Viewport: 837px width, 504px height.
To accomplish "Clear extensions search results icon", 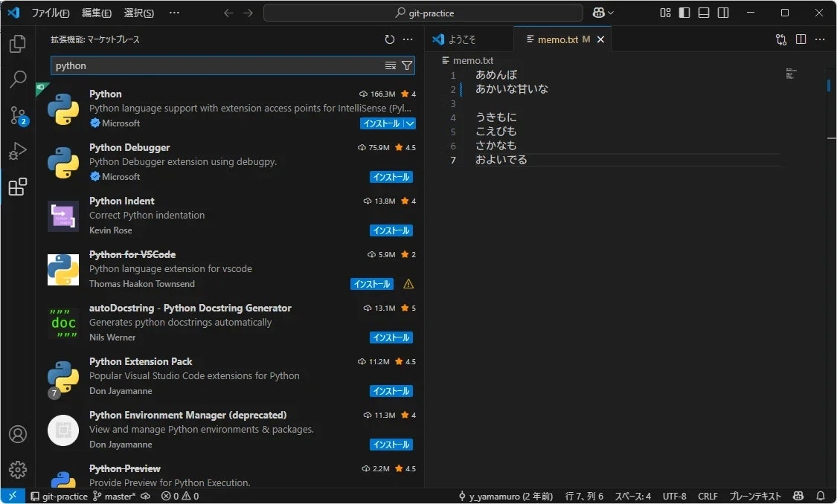I will coord(391,65).
